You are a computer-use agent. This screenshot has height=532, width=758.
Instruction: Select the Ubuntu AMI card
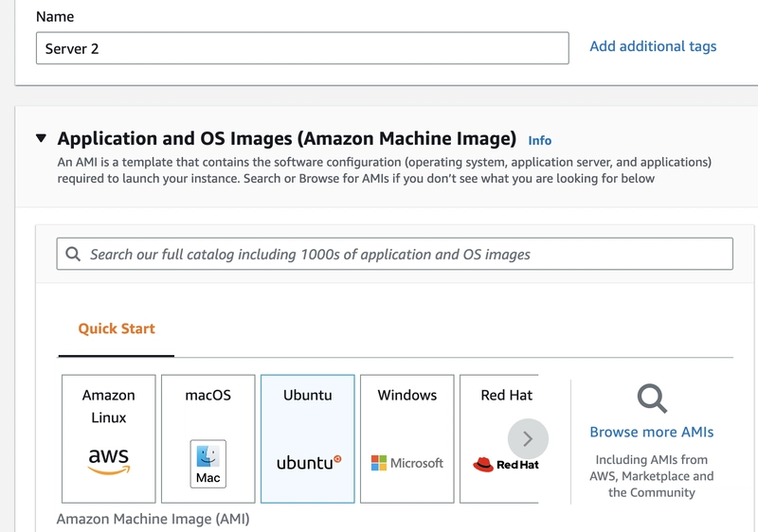tap(307, 439)
